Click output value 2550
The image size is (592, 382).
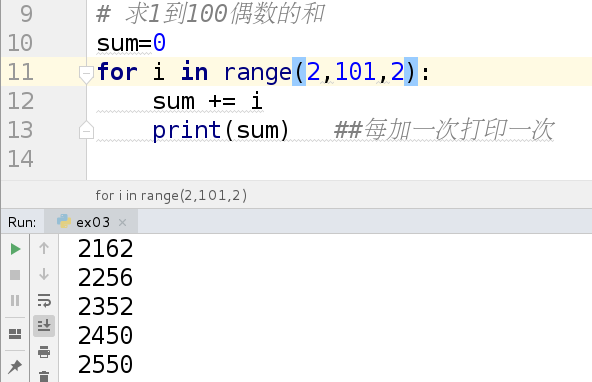click(x=105, y=365)
